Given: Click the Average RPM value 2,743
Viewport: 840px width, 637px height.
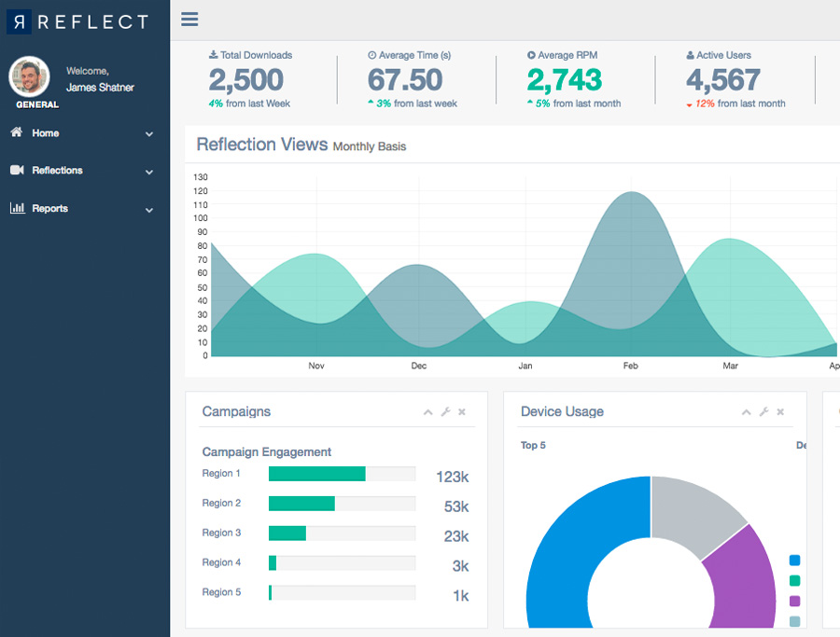Looking at the screenshot, I should pos(565,80).
